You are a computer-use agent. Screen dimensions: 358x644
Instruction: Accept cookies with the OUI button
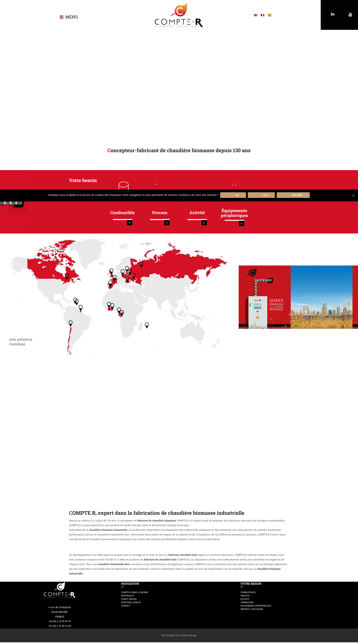(233, 195)
